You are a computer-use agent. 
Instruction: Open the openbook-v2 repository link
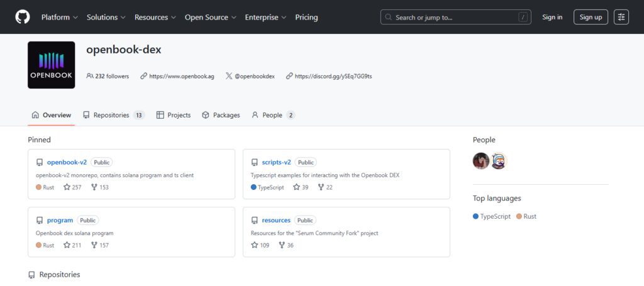click(67, 163)
